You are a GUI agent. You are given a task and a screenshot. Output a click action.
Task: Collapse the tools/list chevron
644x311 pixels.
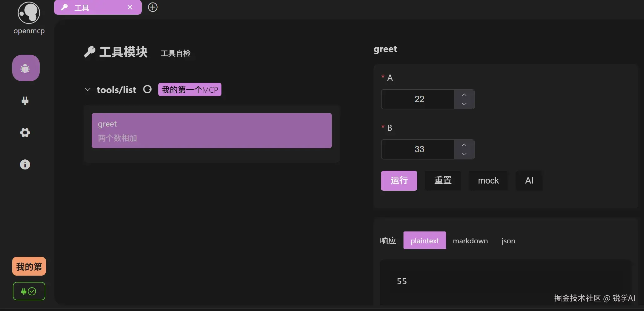[88, 90]
